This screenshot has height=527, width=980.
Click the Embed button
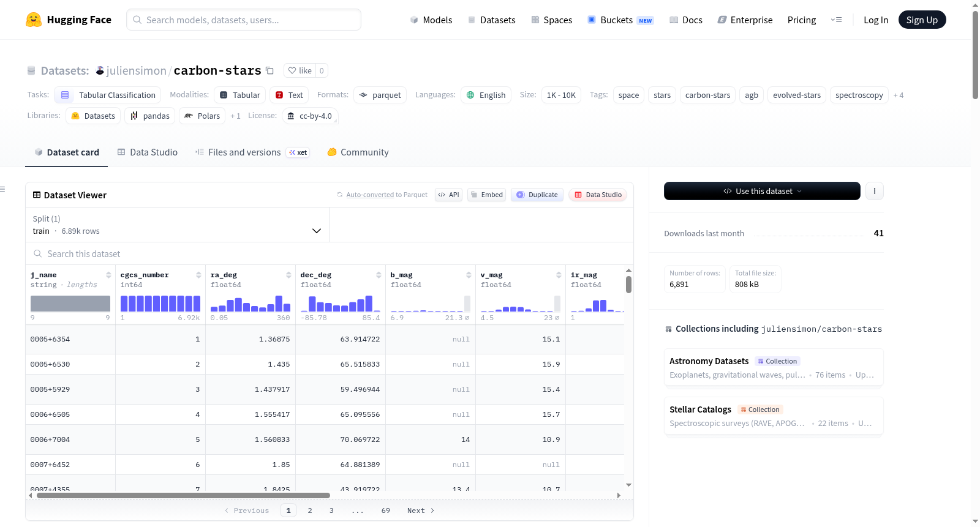point(486,195)
